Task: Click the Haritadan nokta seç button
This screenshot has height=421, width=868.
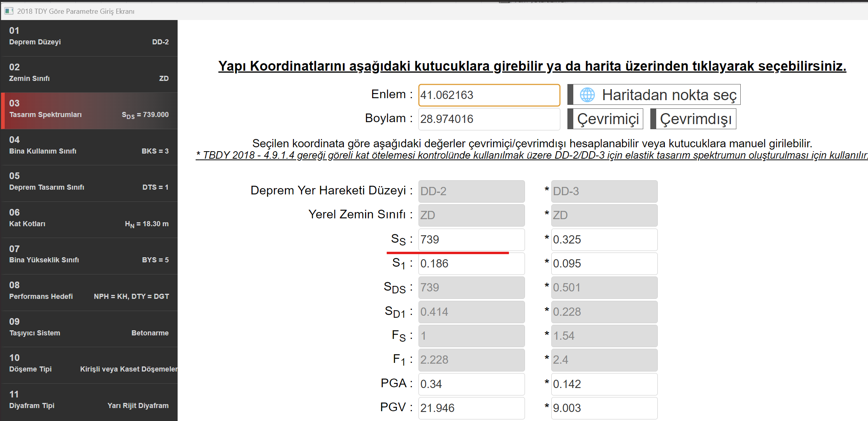Action: 654,95
